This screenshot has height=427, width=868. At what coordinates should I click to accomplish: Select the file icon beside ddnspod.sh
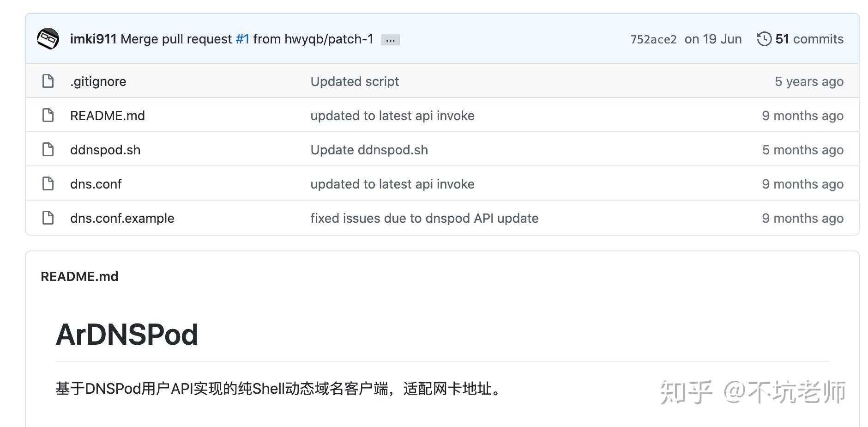(48, 149)
